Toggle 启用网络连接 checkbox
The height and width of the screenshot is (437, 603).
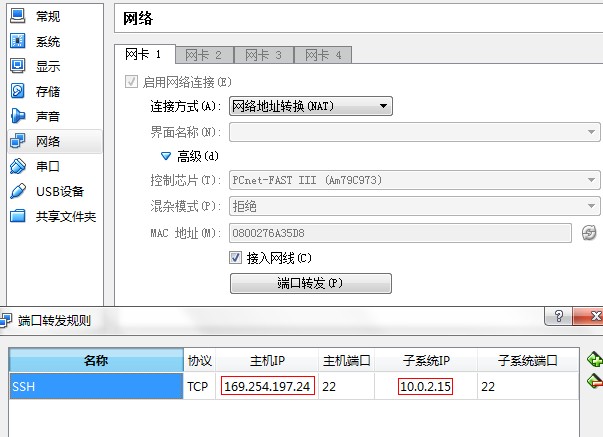[x=132, y=81]
